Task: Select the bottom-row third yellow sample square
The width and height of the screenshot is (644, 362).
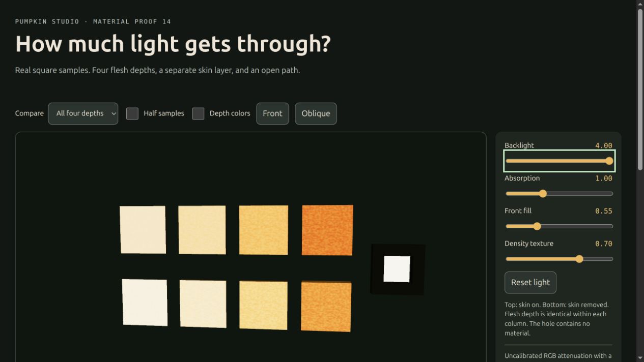Action: [263, 305]
